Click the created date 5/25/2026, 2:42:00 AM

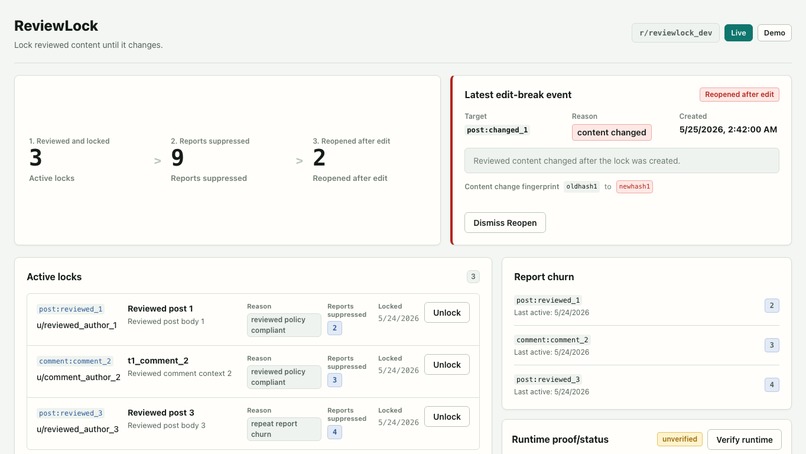coord(728,130)
